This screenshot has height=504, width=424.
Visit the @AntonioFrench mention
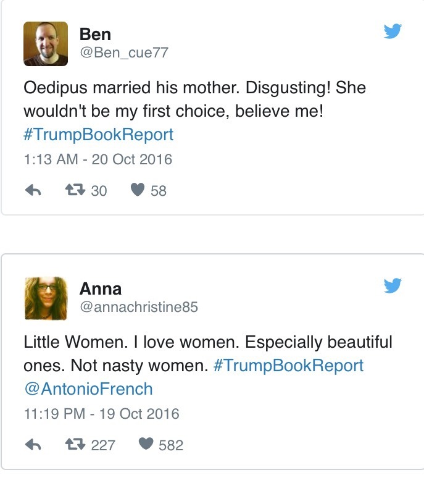[88, 389]
